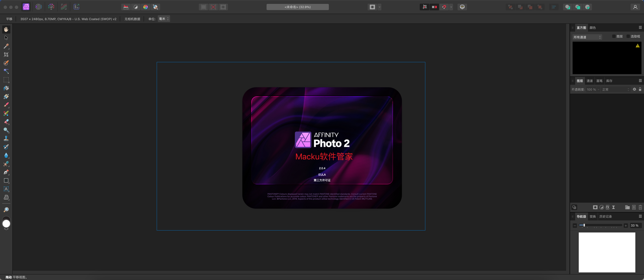Apply Auto White Balance from toolbar
Screen dimensions: 644x280
click(x=155, y=7)
